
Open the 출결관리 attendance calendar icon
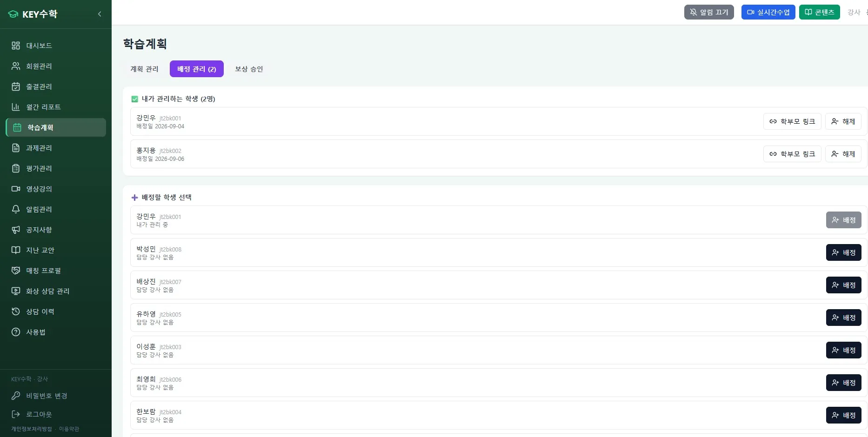[x=16, y=86]
